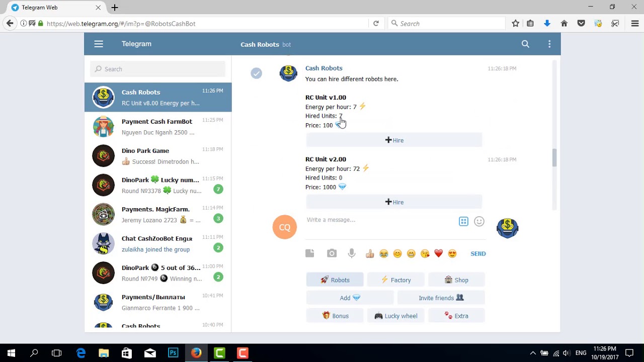Click the Cash Robots sender name
Viewport: 644px width, 362px height.
tap(324, 68)
